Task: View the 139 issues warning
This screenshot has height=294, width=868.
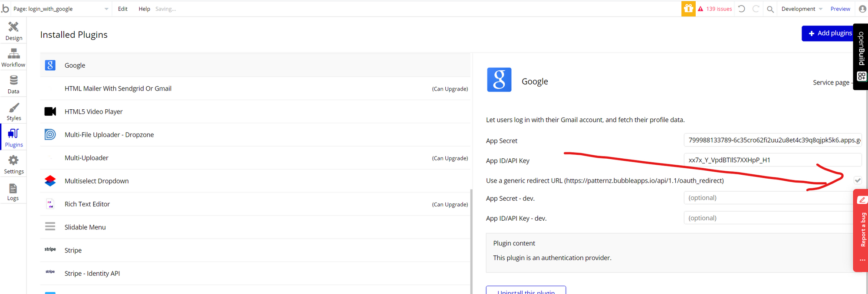Action: (715, 9)
